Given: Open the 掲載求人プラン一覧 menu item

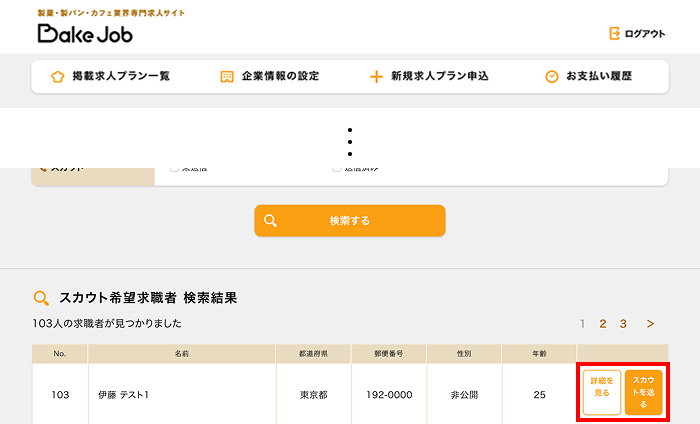Looking at the screenshot, I should click(x=121, y=77).
